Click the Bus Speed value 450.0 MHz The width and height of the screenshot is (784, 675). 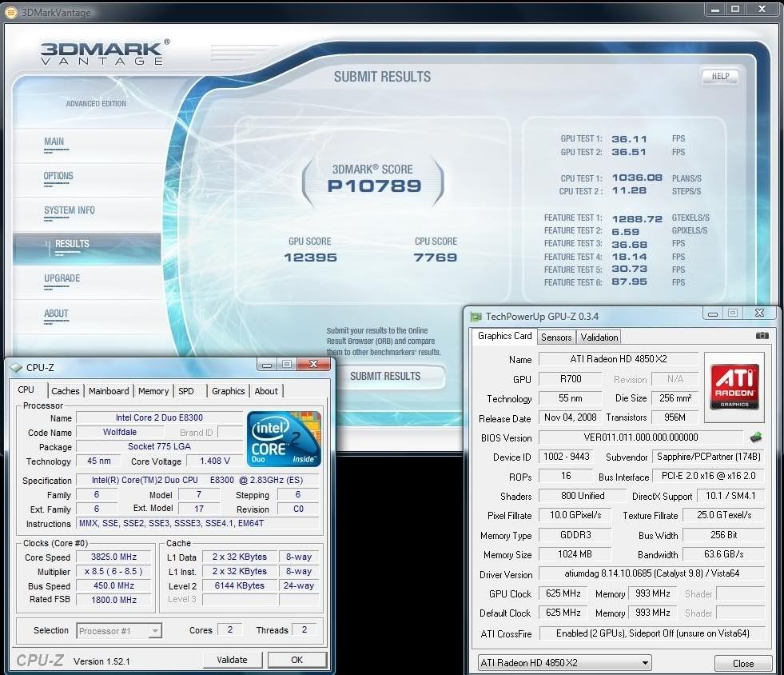(x=114, y=585)
